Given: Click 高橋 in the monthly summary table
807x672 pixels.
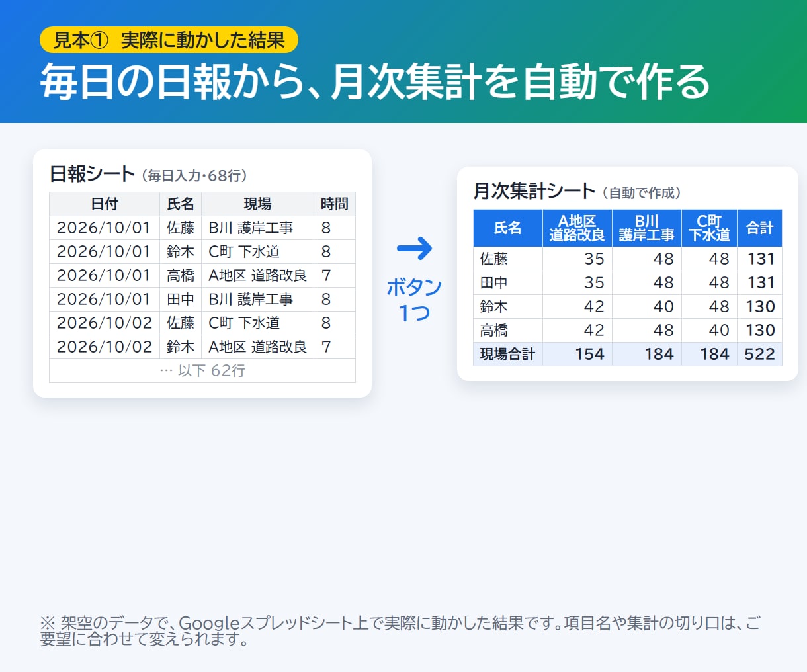Looking at the screenshot, I should pyautogui.click(x=494, y=331).
